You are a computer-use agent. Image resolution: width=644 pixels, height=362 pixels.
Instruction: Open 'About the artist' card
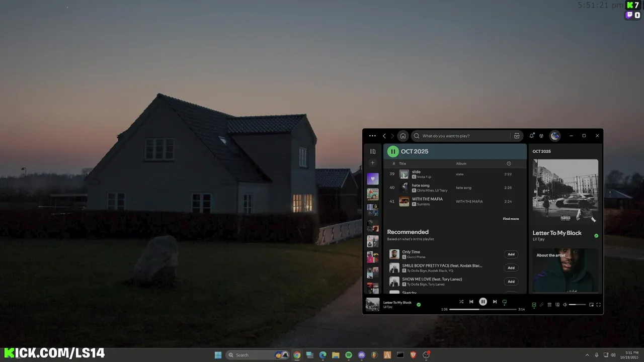[566, 270]
